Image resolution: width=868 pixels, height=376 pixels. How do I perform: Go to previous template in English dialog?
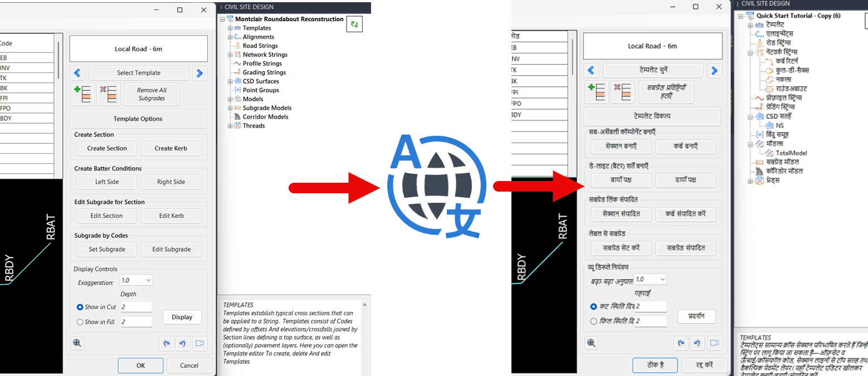tap(77, 73)
